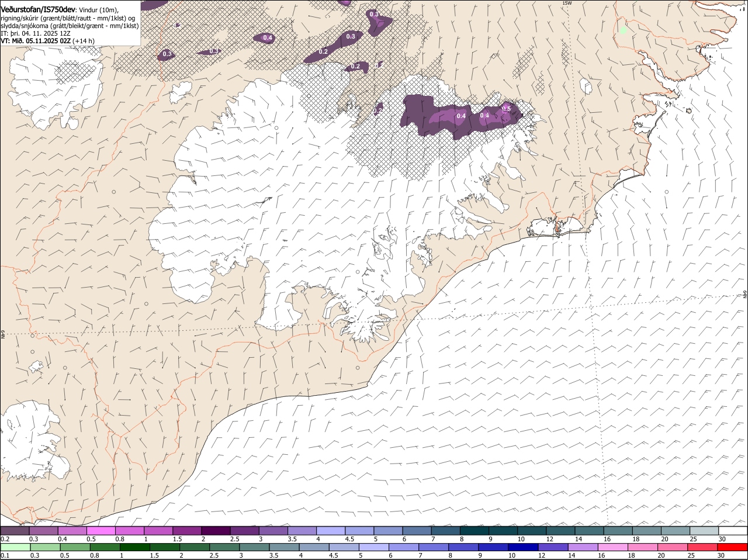This screenshot has height=560, width=748.
Task: Click the lower legend value label '0.8'
Action: pos(94,555)
